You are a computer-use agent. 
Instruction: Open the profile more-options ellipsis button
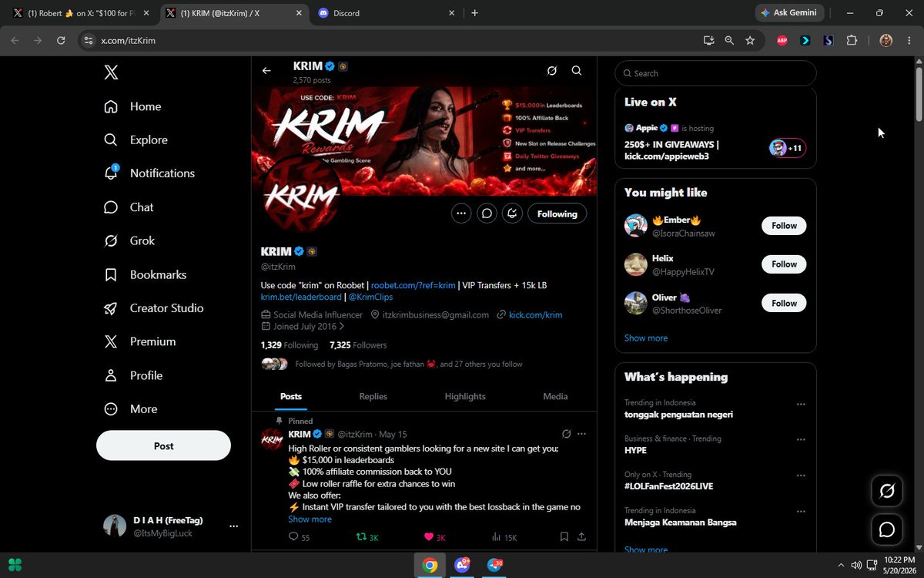(461, 213)
